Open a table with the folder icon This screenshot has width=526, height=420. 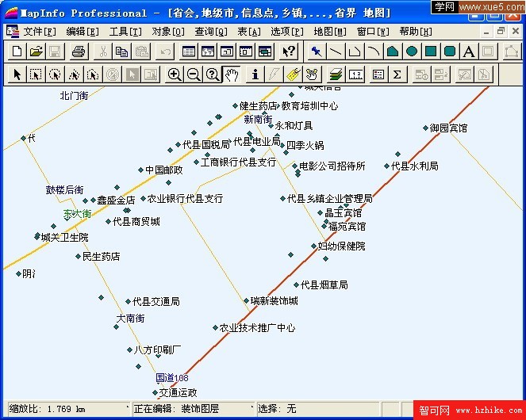point(36,52)
